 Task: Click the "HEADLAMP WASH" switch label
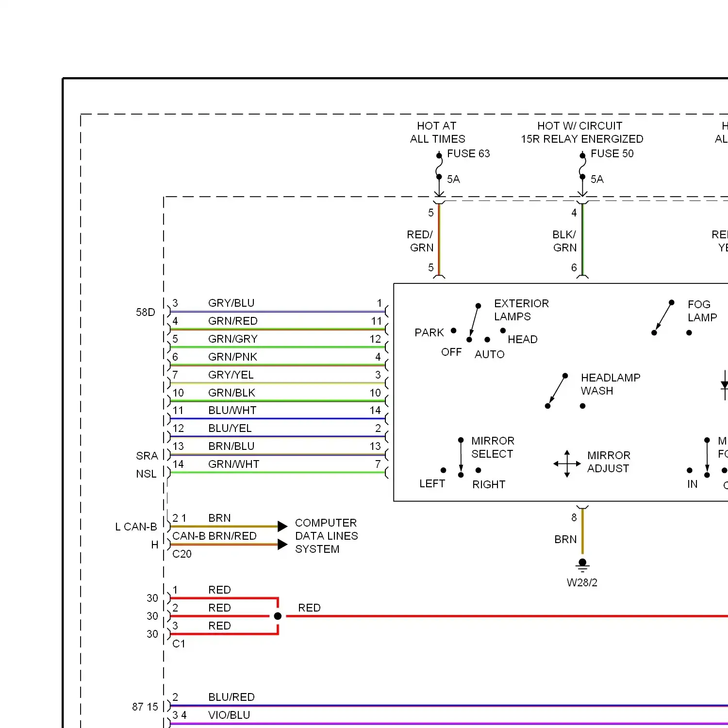(611, 384)
